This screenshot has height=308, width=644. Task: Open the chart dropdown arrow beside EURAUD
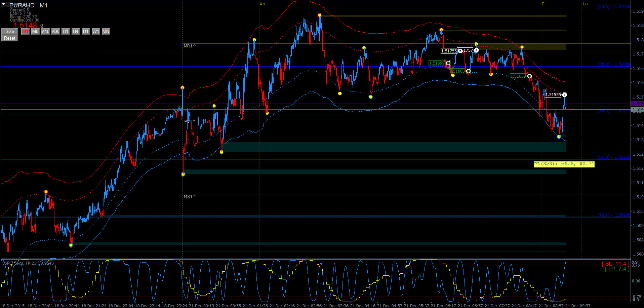(4, 4)
